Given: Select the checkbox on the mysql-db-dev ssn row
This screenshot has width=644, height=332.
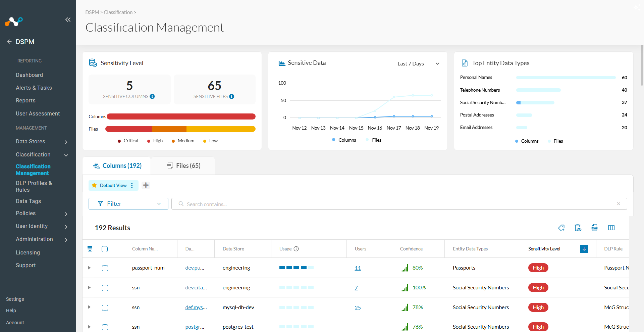Looking at the screenshot, I should (x=105, y=307).
